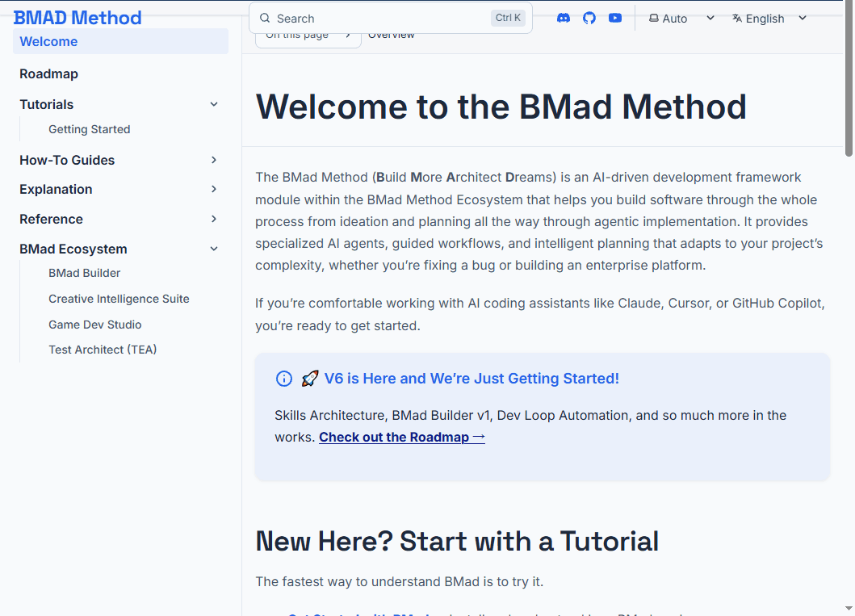Image resolution: width=855 pixels, height=616 pixels.
Task: Open Test Architect (TEA) link
Action: point(103,350)
